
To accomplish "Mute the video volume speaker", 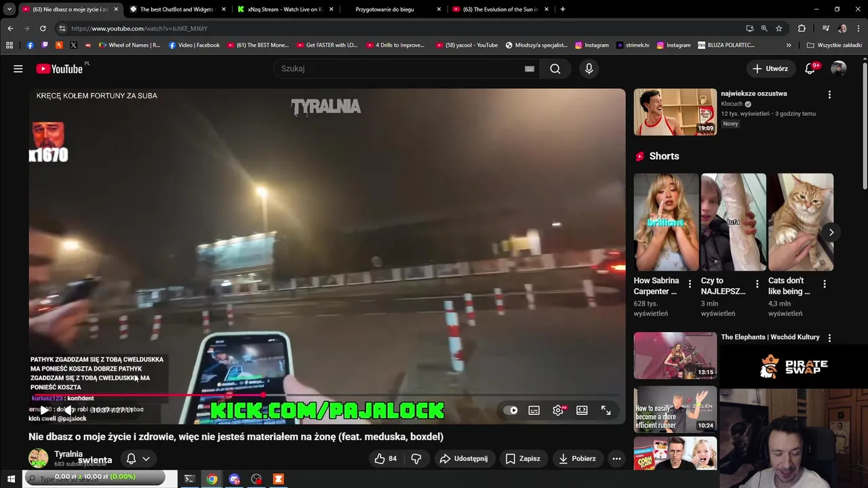I will pos(68,410).
